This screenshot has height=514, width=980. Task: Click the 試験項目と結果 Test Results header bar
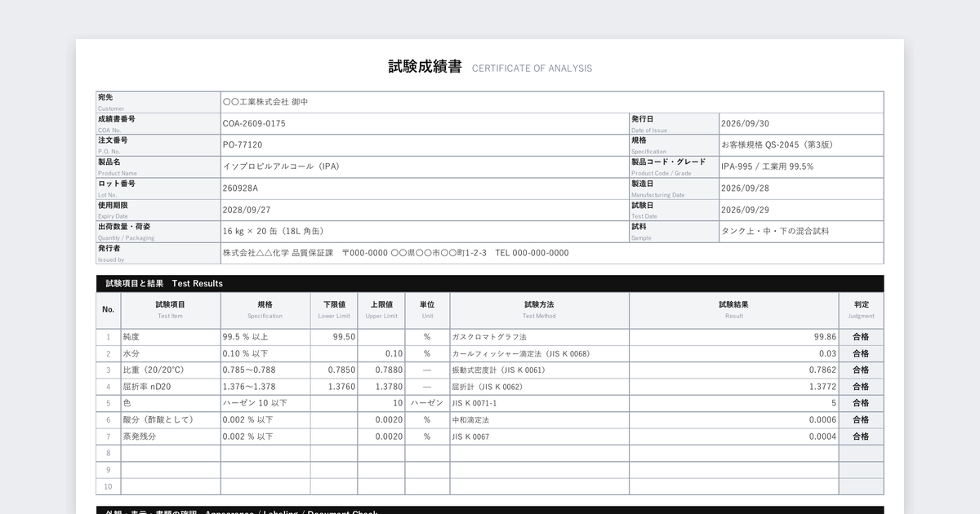point(490,284)
